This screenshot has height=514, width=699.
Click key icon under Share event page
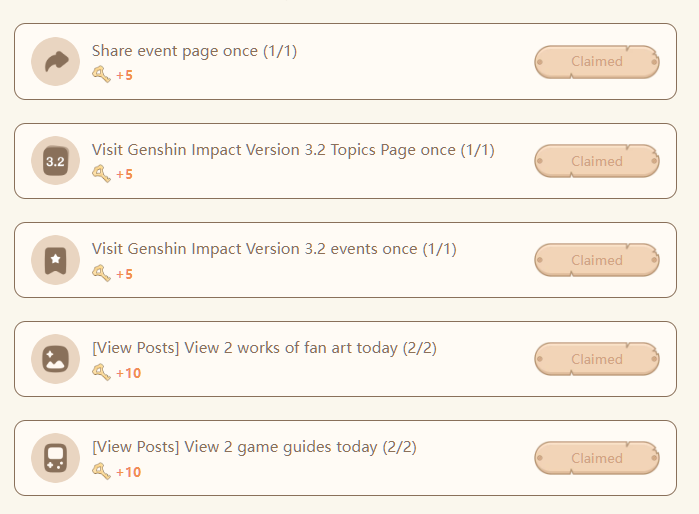(101, 74)
